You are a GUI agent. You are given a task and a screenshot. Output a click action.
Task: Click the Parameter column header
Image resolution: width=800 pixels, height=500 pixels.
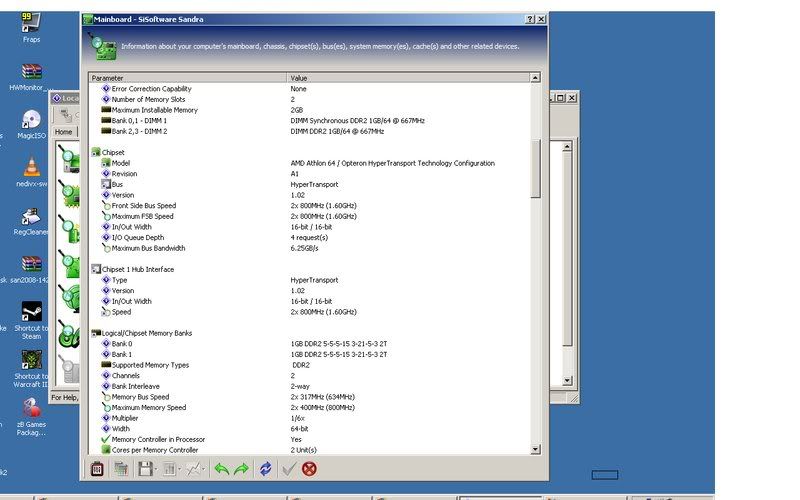pyautogui.click(x=187, y=78)
